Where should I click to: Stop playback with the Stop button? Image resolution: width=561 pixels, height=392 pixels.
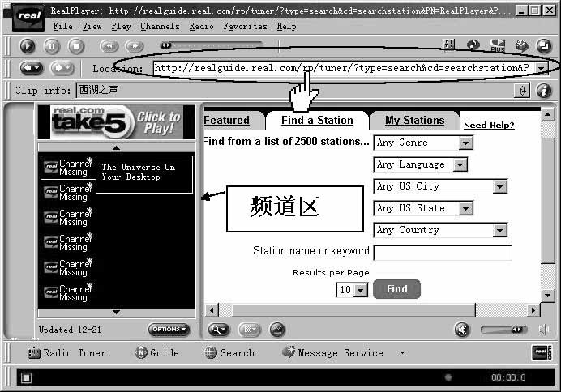point(75,47)
